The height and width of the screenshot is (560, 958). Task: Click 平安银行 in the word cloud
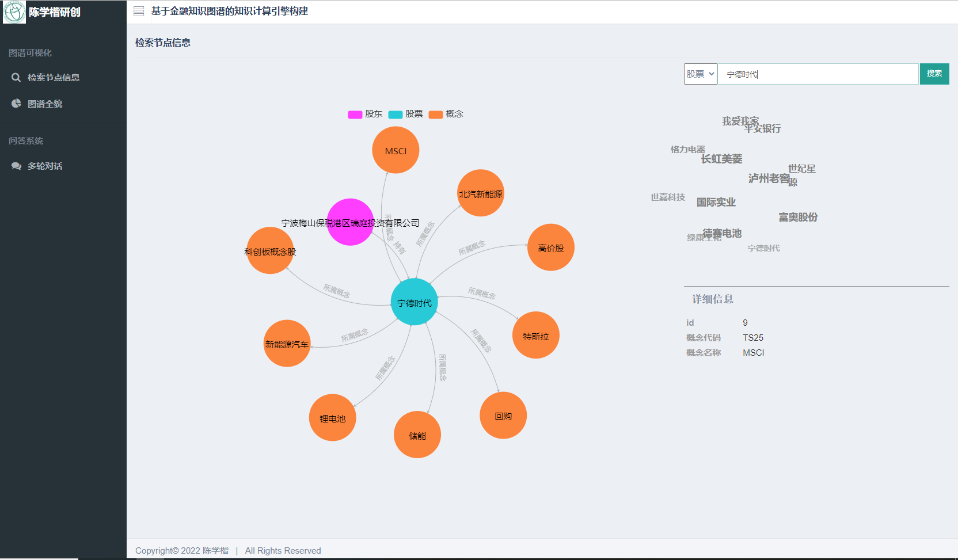click(x=762, y=128)
